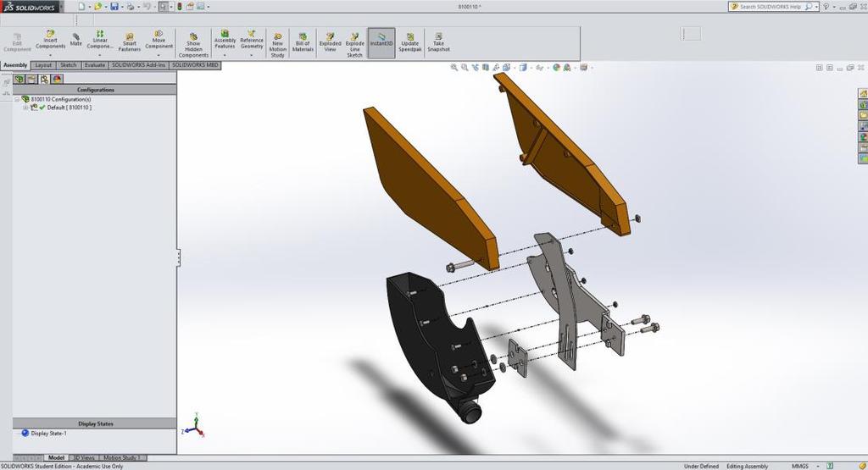This screenshot has height=470, width=868.
Task: Click Update Speedpak
Action: point(410,42)
